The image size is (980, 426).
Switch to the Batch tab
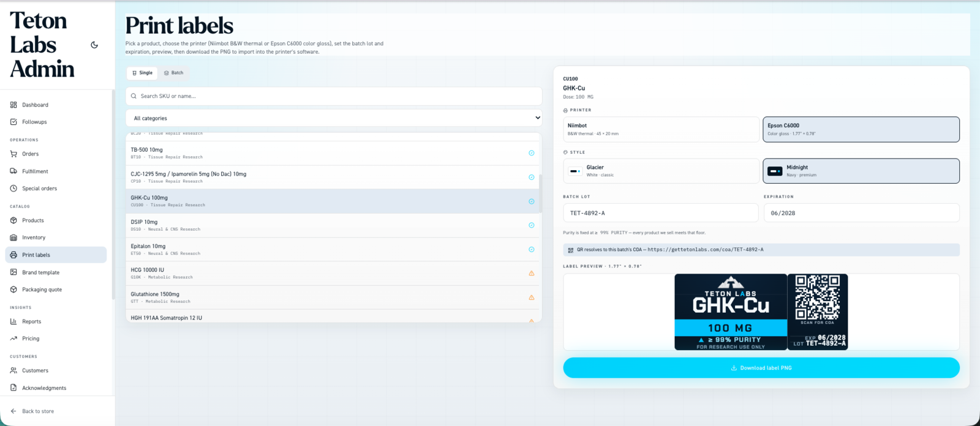click(173, 73)
